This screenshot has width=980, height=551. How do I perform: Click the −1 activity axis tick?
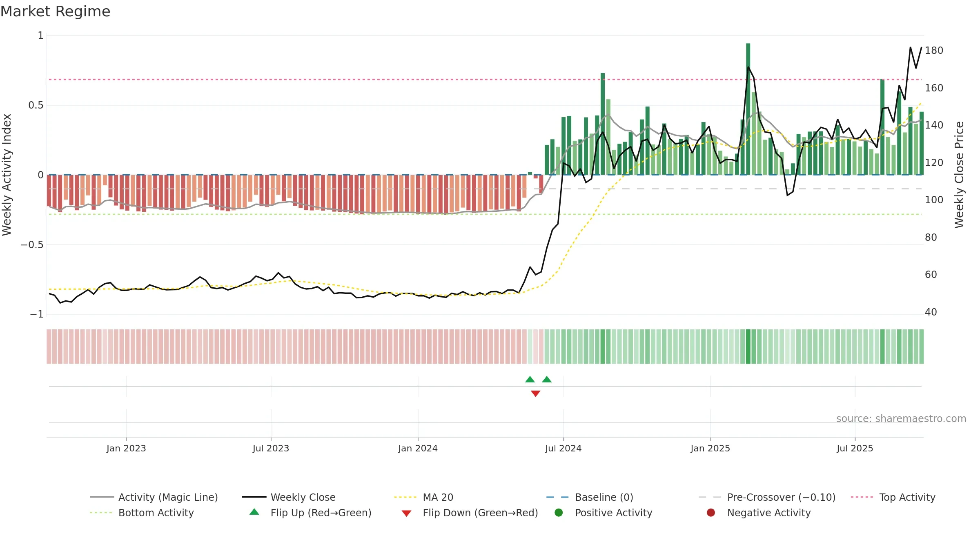pyautogui.click(x=36, y=314)
